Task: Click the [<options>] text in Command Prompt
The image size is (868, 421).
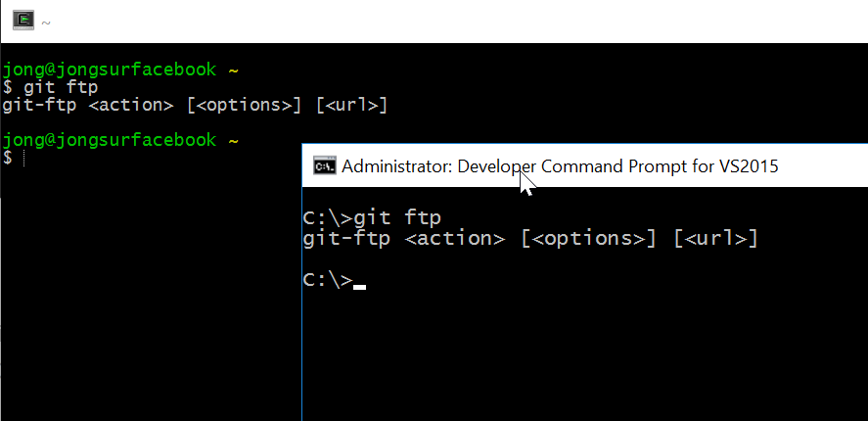Action: point(588,238)
